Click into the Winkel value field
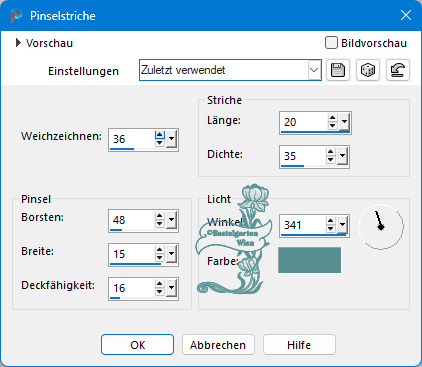Viewport: 422px width, 367px height. pyautogui.click(x=303, y=225)
